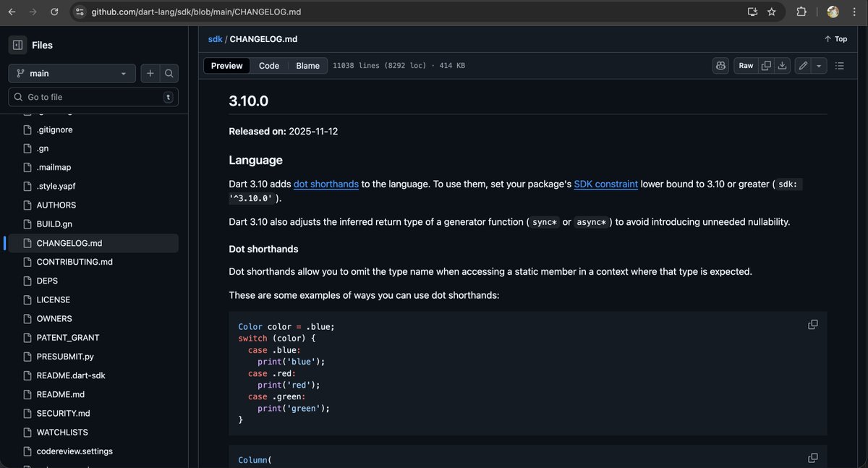Click the Raw button
This screenshot has width=868, height=468.
point(745,65)
